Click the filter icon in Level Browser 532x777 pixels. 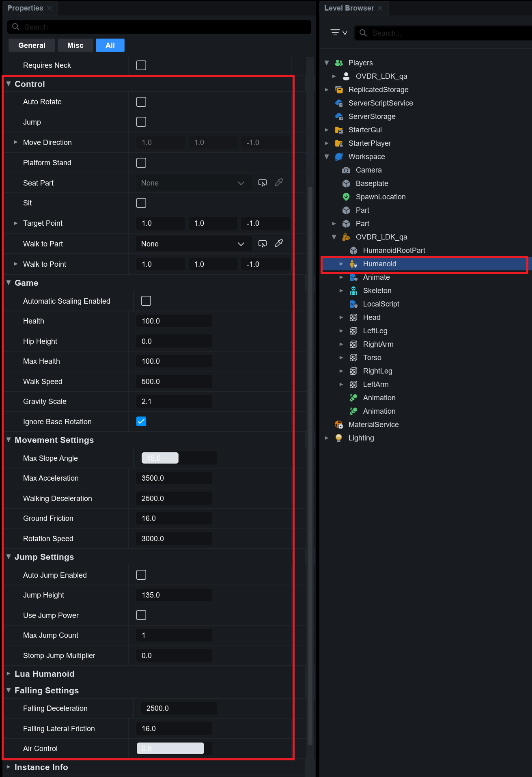pyautogui.click(x=338, y=32)
